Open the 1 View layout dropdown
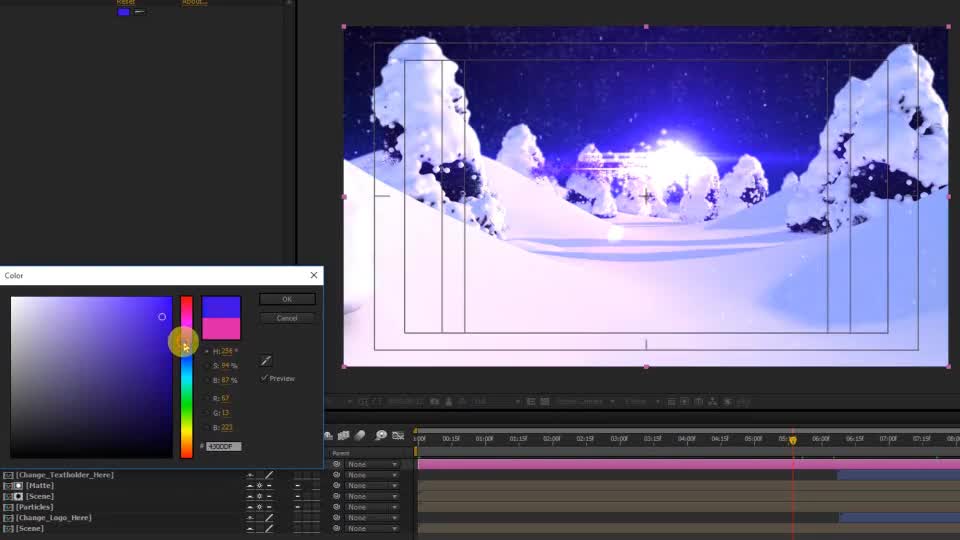960x540 pixels. 642,402
